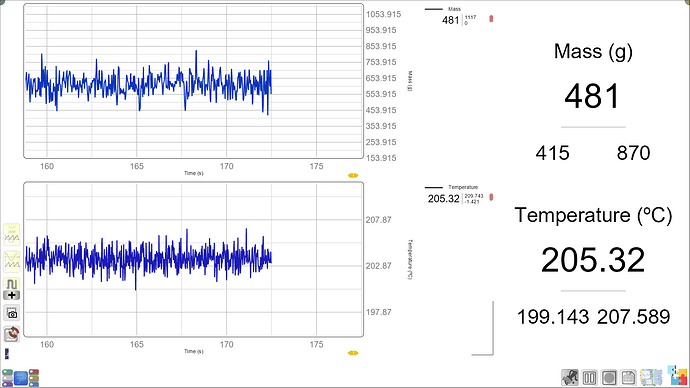Click the Temperature chart plot area
The image size is (690, 388).
[x=194, y=260]
